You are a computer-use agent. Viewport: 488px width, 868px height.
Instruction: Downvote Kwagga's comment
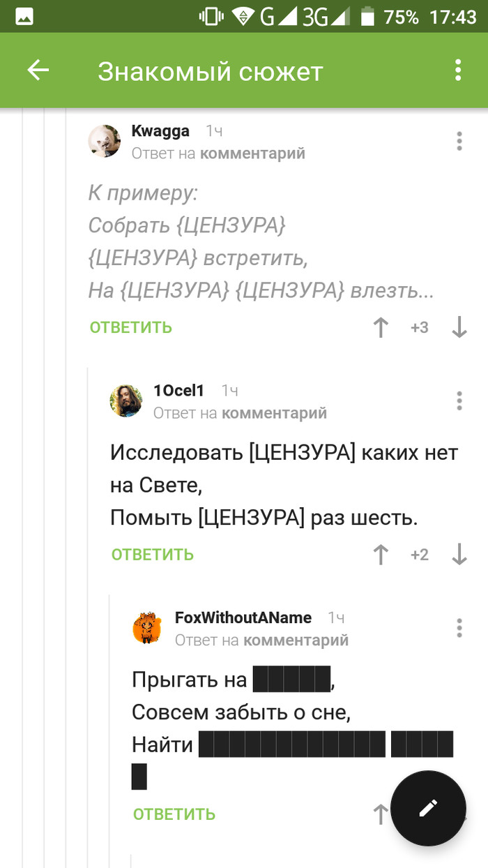click(459, 327)
